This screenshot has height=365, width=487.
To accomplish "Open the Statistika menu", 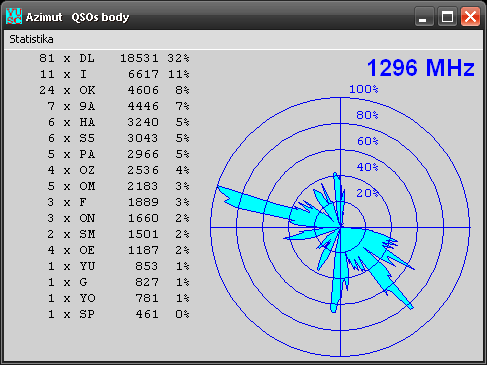I will (x=31, y=39).
